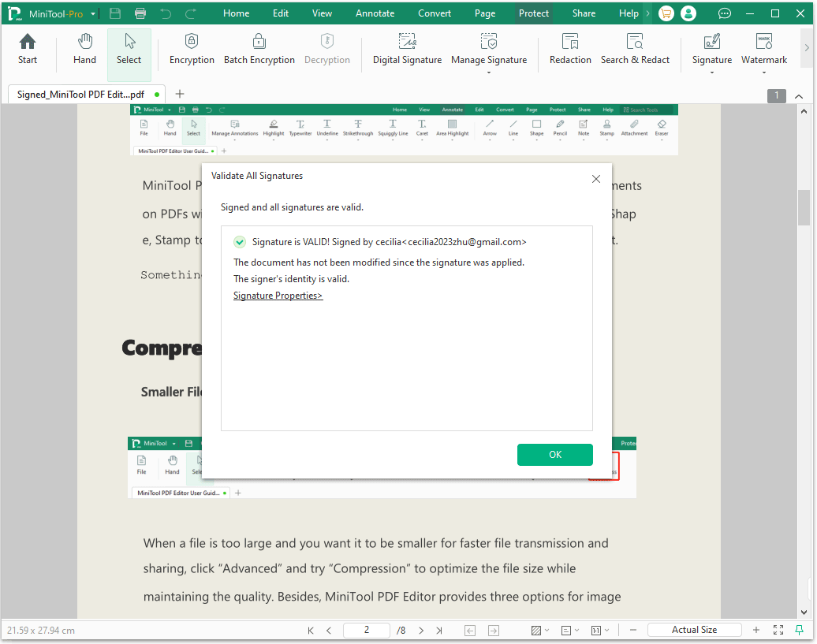This screenshot has width=817, height=644.
Task: Click the Batch Encryption icon
Action: pos(259,50)
